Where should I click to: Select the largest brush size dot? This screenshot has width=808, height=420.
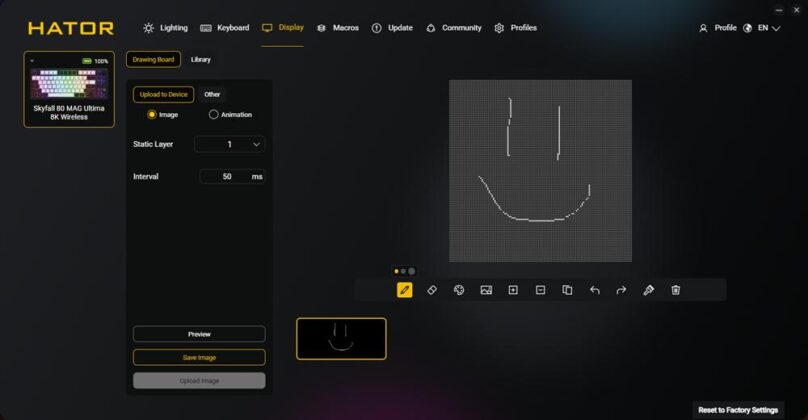(412, 271)
